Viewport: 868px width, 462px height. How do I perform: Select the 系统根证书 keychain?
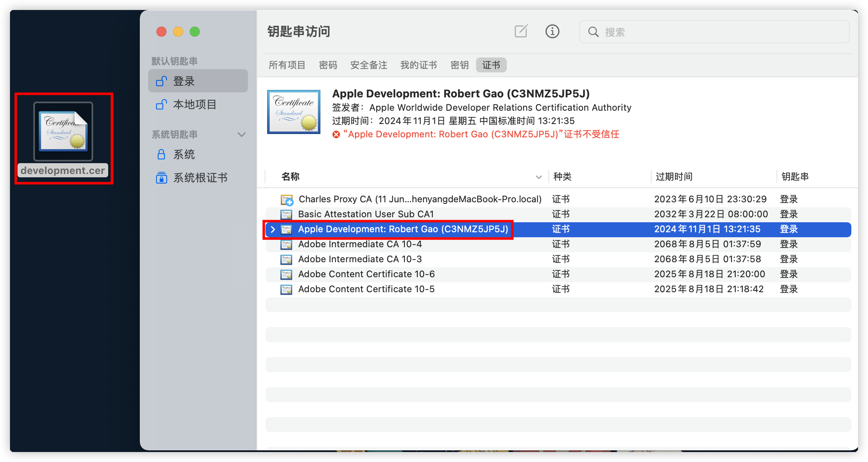click(198, 178)
